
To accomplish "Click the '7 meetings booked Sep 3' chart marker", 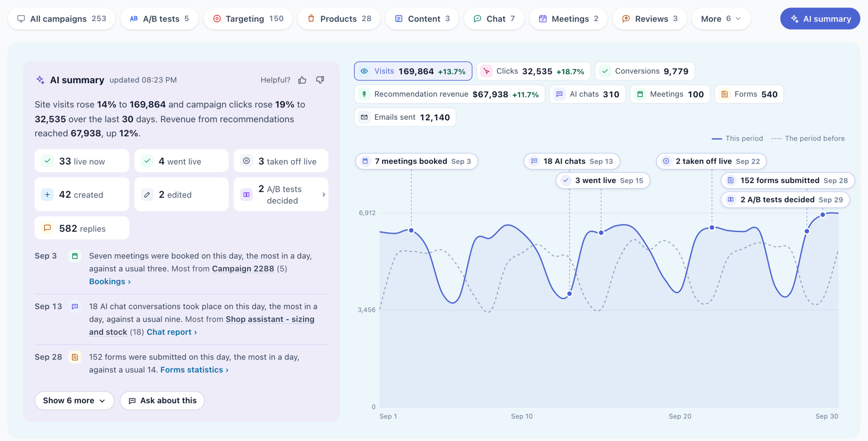I will (417, 161).
